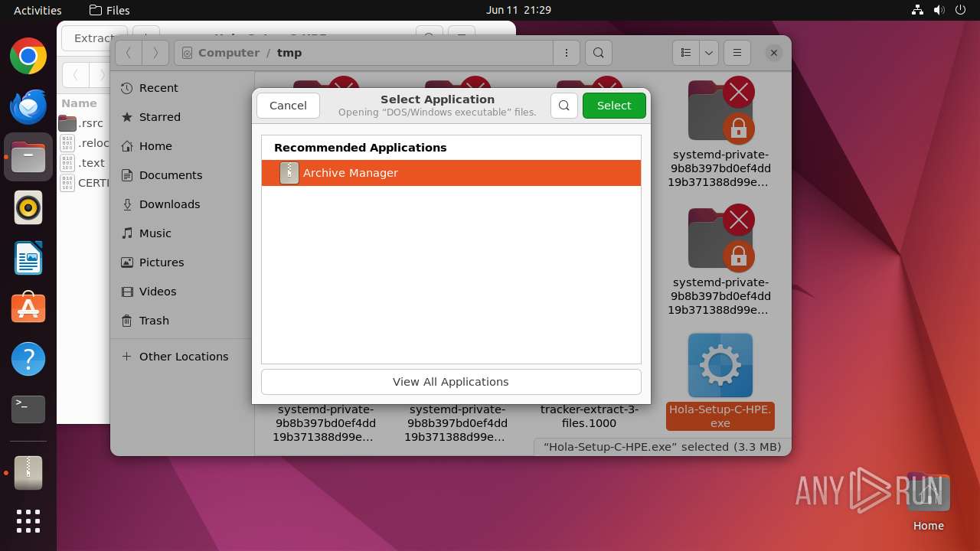This screenshot has height=551, width=980.
Task: Click the Files back navigation arrow
Action: point(129,53)
